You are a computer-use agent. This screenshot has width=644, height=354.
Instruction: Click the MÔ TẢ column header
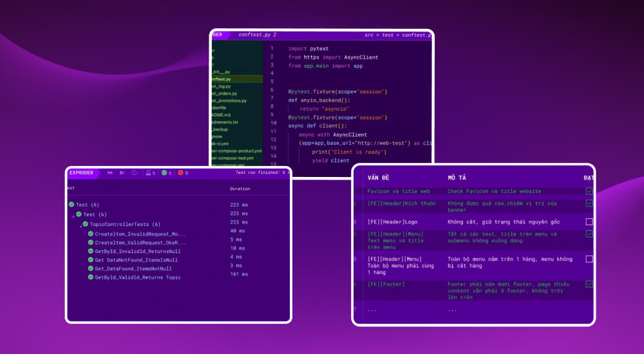(x=457, y=178)
